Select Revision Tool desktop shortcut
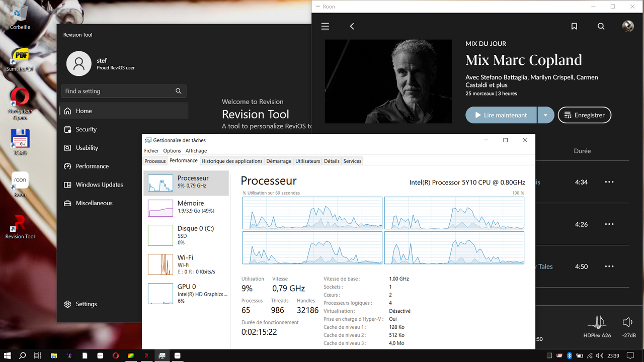This screenshot has height=362, width=644. (x=20, y=227)
